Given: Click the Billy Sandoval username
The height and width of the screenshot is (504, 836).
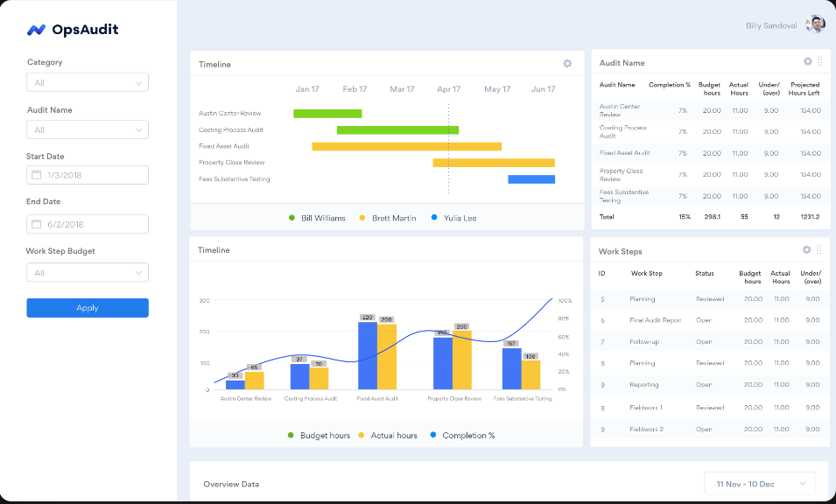Looking at the screenshot, I should click(x=770, y=26).
